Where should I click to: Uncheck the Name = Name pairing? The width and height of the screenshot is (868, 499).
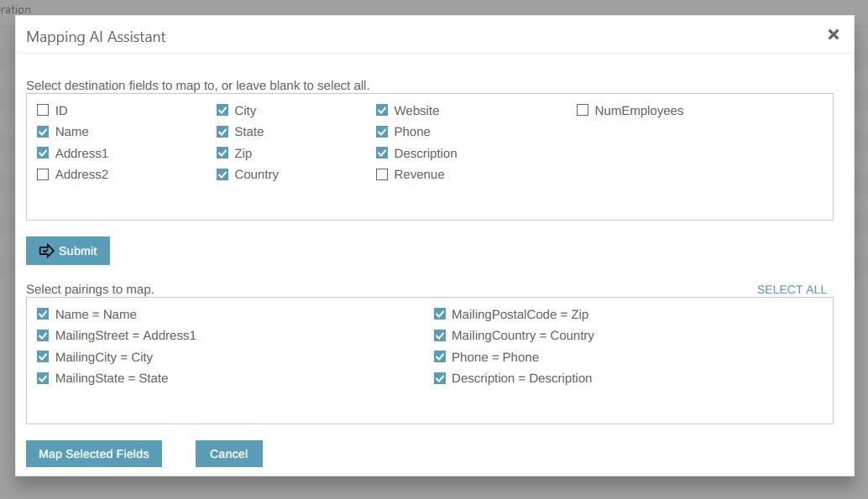coord(43,314)
